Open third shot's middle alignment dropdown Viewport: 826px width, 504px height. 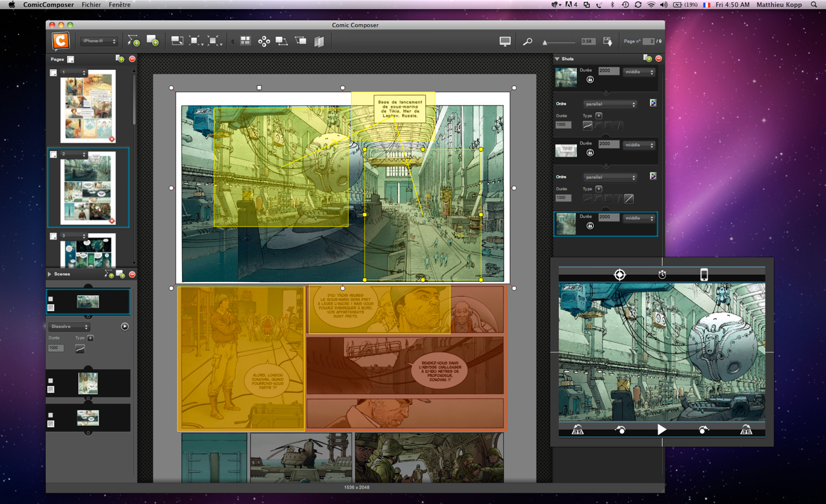tap(639, 218)
